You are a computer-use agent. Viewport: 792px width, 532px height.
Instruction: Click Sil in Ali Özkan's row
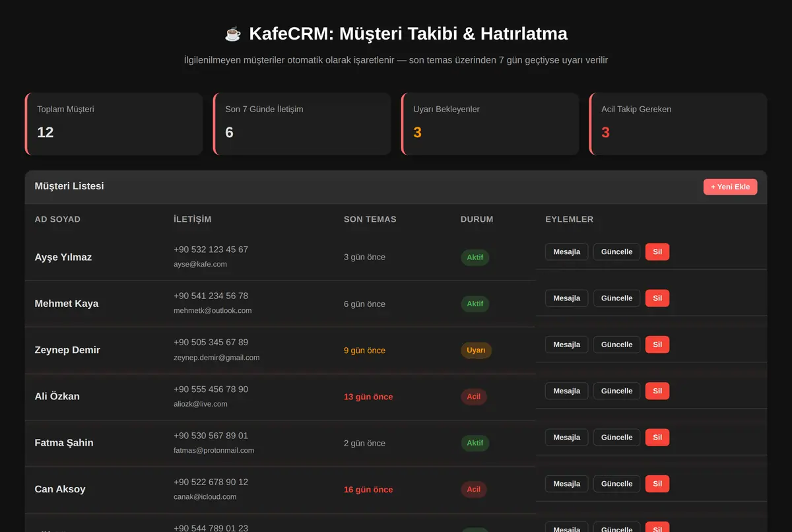coord(657,391)
